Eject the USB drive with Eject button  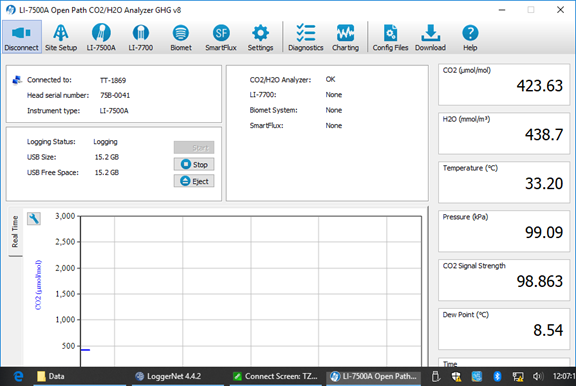coord(194,181)
